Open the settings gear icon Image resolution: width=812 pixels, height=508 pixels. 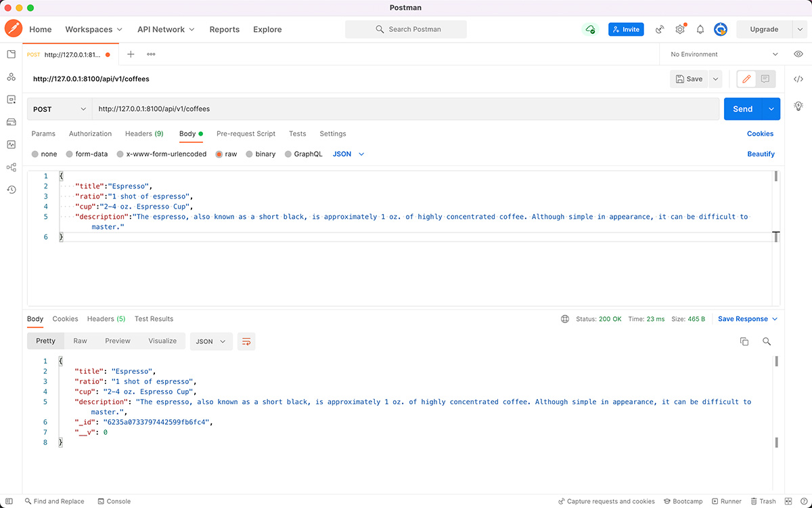click(x=680, y=29)
